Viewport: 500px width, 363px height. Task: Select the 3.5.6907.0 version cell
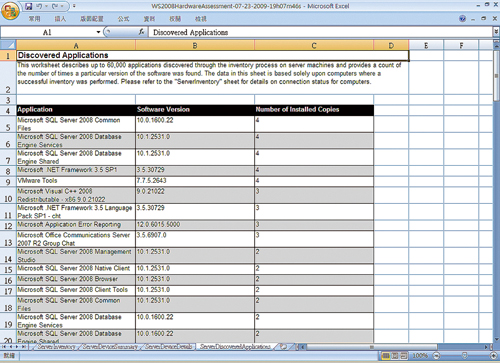click(195, 239)
